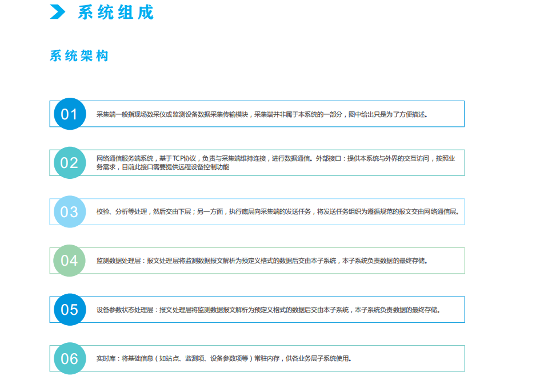
Task: Click the 06 circle badge
Action: [70, 359]
